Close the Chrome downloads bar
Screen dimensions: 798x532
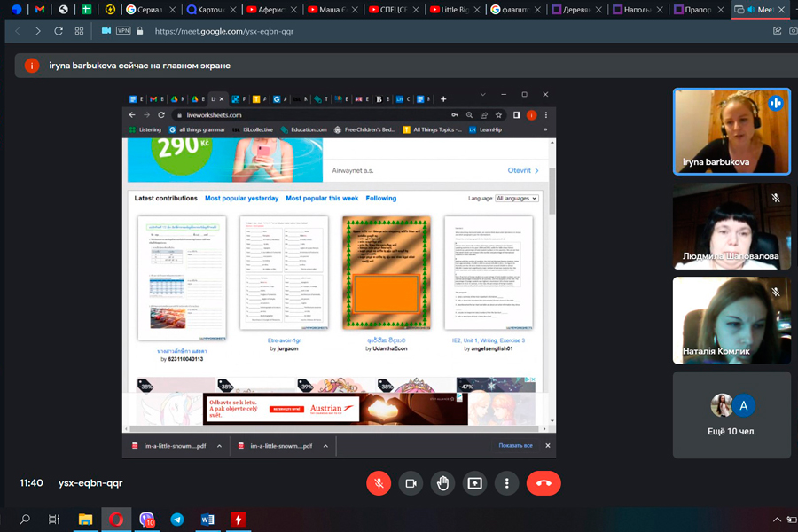click(548, 445)
